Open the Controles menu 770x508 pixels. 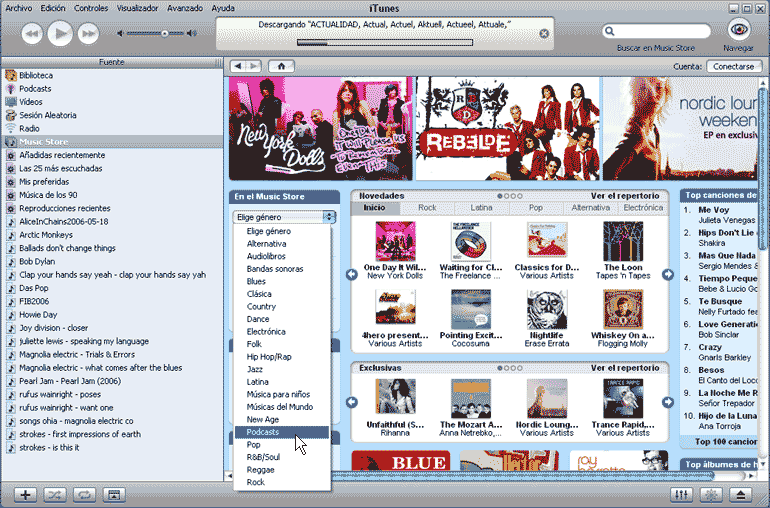click(91, 8)
